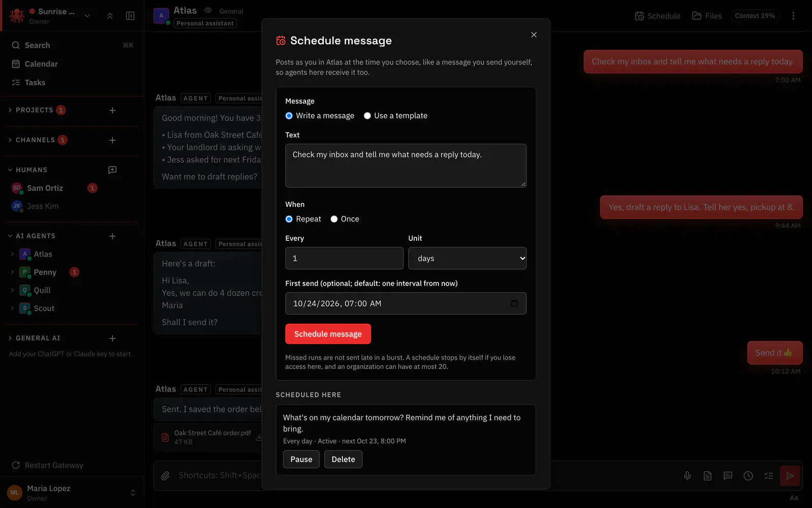Viewport: 812px width, 508px height.
Task: Delete the scheduled calendar reminder
Action: 344,459
